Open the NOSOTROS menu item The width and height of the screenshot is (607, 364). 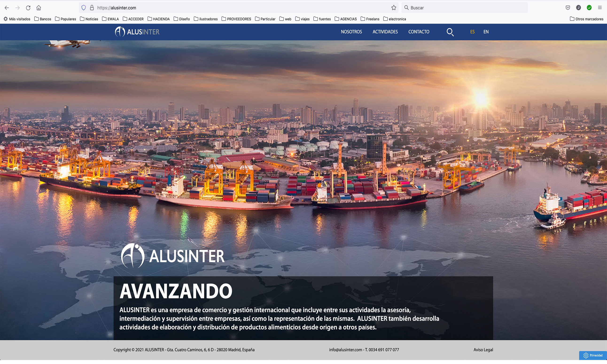click(x=351, y=32)
